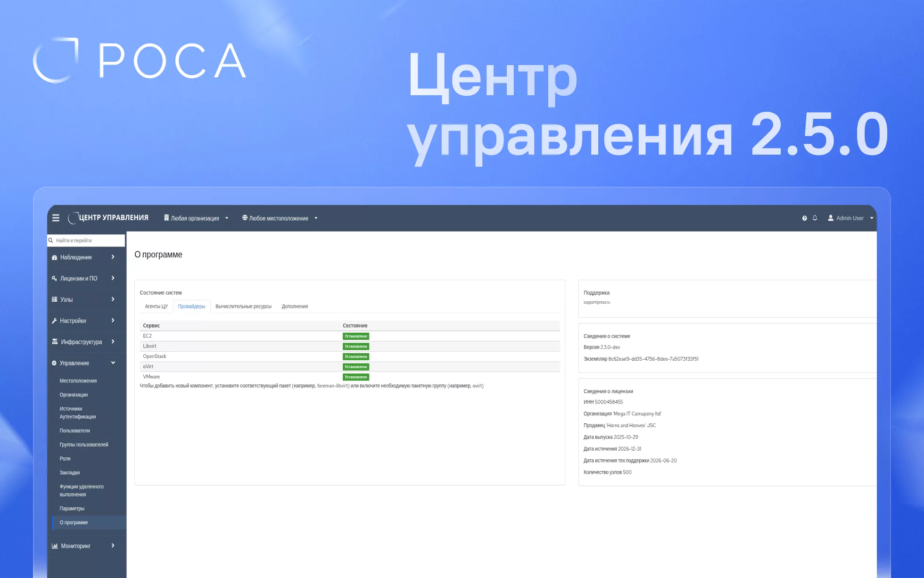Go to Группы пользователей

pyautogui.click(x=84, y=445)
